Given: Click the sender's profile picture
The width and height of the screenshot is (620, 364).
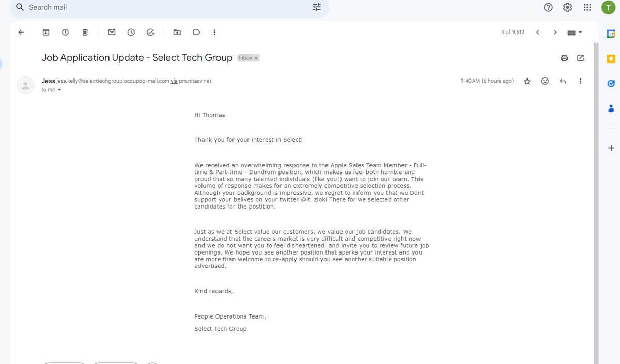Looking at the screenshot, I should (25, 85).
